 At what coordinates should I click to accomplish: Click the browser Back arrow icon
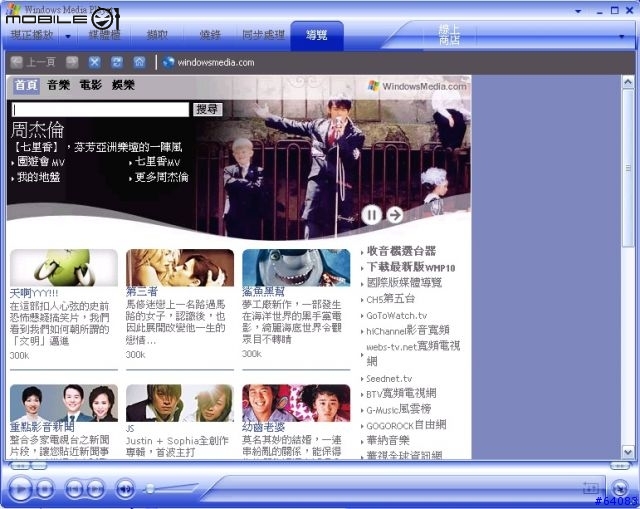(17, 62)
